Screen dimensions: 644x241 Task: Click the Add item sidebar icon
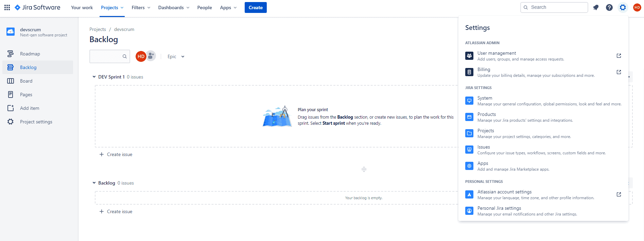11,108
